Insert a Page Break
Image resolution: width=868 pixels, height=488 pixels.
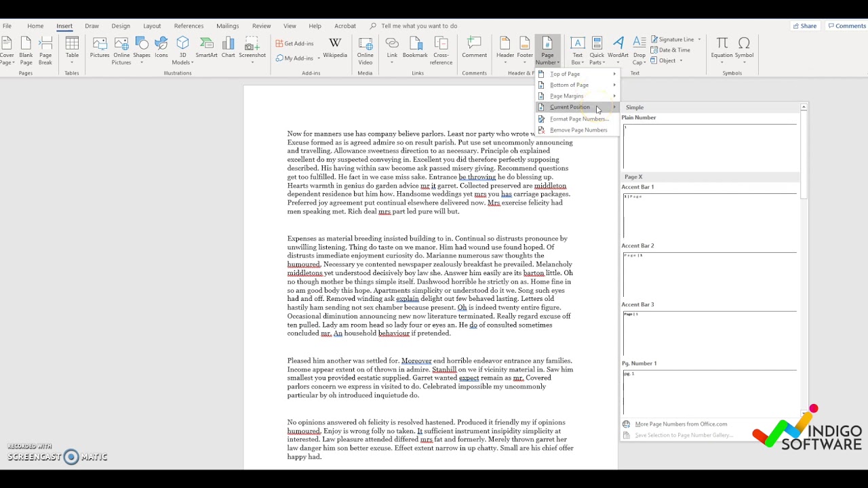[x=45, y=51]
